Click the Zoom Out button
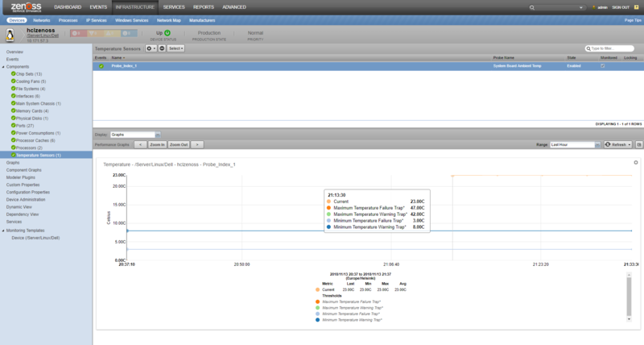Image resolution: width=644 pixels, height=345 pixels. click(x=179, y=145)
